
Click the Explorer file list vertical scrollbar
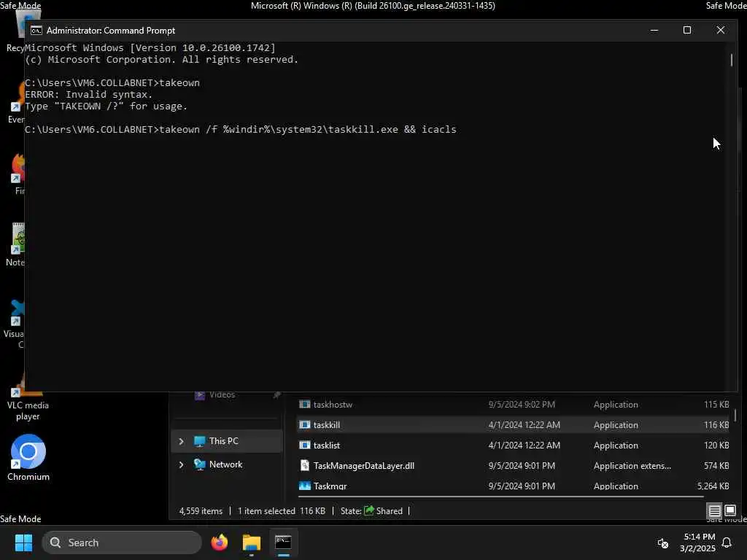point(735,415)
